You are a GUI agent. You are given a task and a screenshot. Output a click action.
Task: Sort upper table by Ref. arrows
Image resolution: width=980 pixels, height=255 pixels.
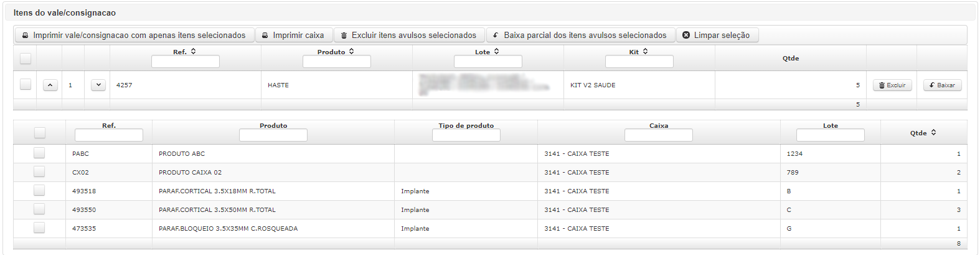(x=193, y=52)
